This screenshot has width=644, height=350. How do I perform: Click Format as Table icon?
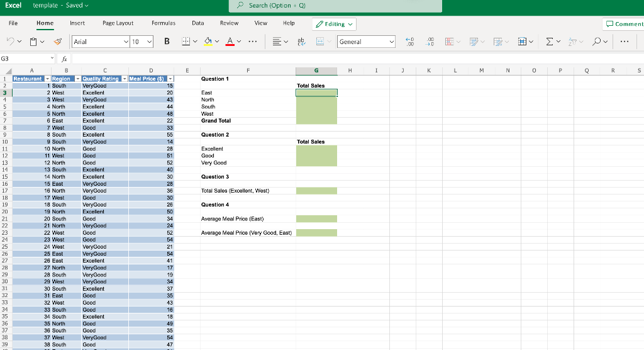[x=474, y=42]
